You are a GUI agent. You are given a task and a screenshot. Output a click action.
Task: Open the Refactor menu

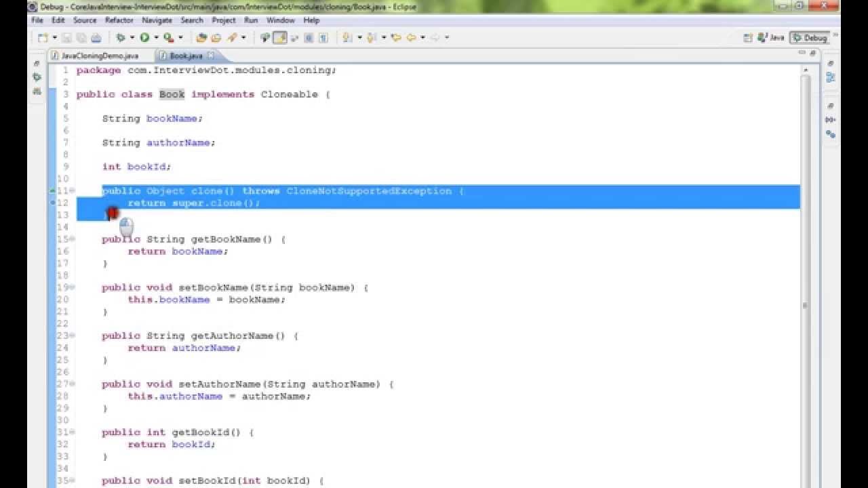point(119,20)
